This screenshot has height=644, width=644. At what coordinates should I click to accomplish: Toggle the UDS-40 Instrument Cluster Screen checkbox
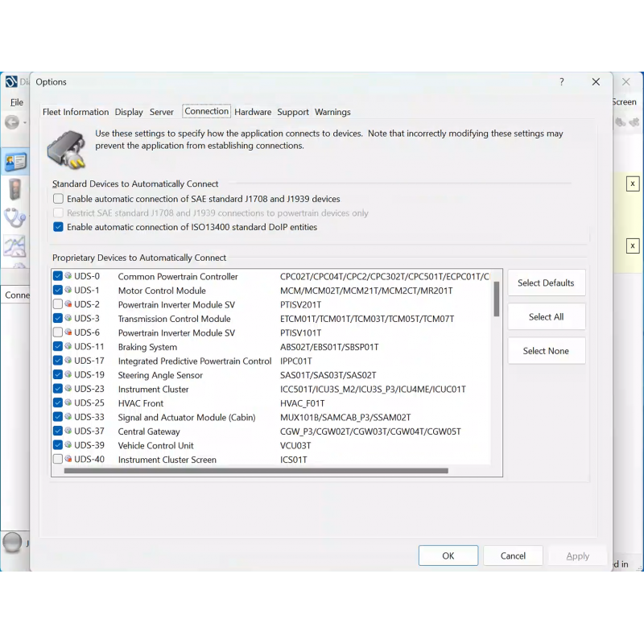58,460
